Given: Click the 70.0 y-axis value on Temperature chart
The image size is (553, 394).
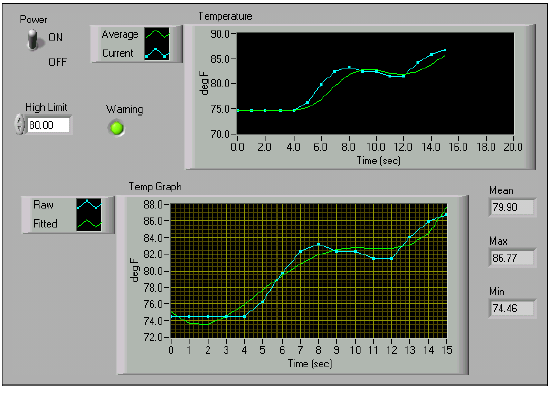Looking at the screenshot, I should (220, 134).
